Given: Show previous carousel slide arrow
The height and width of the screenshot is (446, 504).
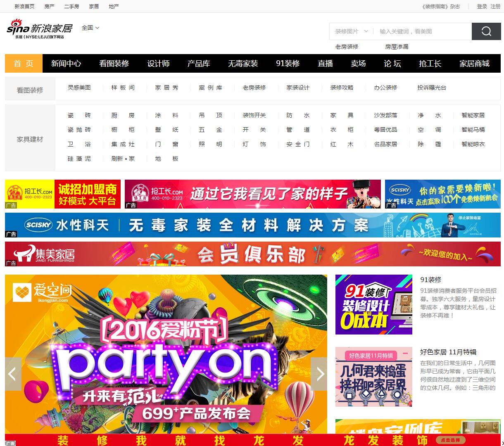Looking at the screenshot, I should 13,374.
